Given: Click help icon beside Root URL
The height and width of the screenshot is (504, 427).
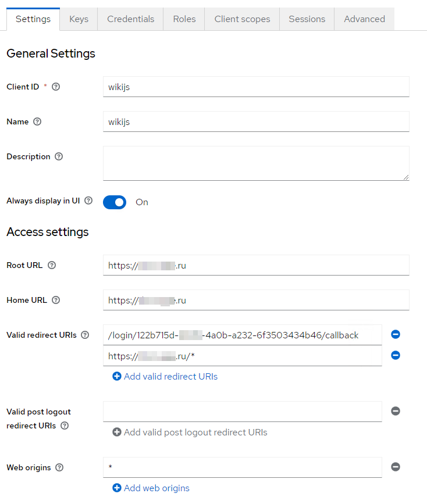Looking at the screenshot, I should (52, 265).
